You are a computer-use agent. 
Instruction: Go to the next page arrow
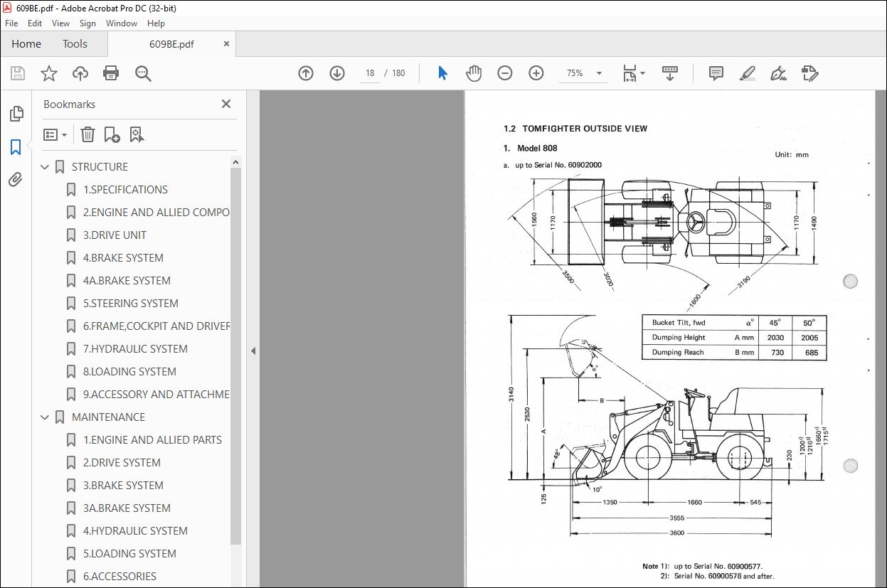337,73
